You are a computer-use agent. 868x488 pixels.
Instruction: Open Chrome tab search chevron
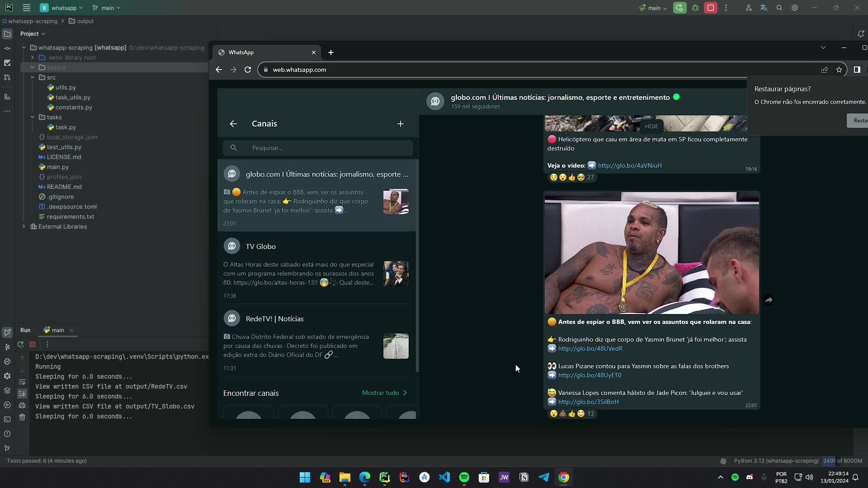coord(823,47)
